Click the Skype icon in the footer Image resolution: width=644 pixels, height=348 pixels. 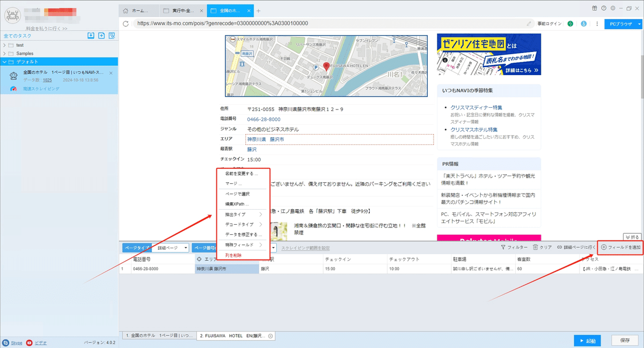pyautogui.click(x=5, y=342)
